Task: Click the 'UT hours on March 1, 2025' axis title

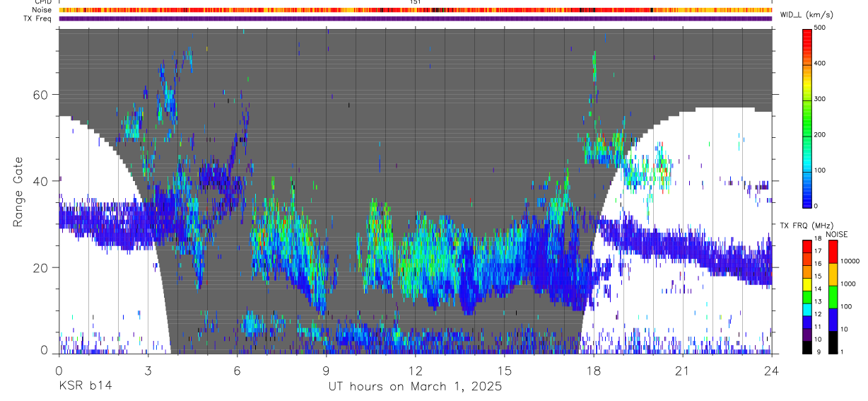Action: click(415, 387)
